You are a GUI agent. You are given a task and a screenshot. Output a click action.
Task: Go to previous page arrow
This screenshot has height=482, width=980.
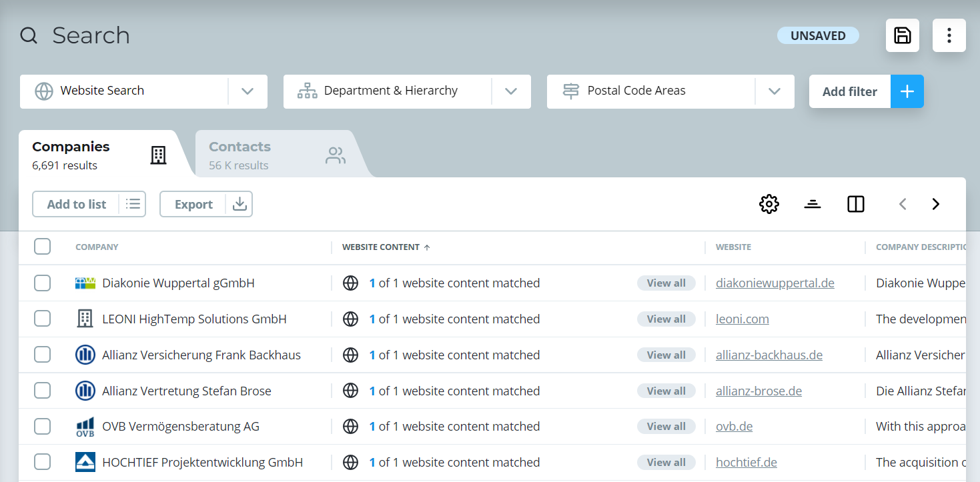[x=903, y=204]
